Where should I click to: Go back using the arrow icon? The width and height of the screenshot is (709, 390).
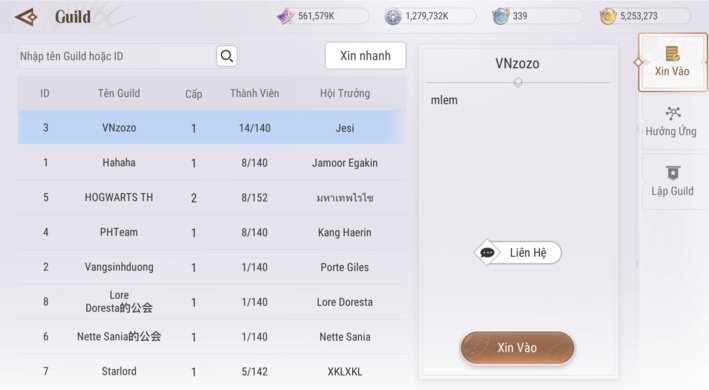tap(26, 17)
